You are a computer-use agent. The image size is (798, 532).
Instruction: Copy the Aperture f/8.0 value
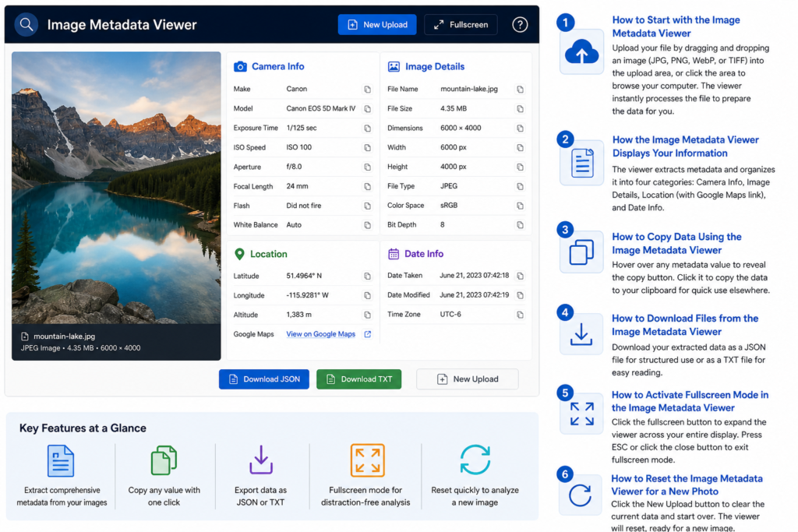pyautogui.click(x=368, y=167)
